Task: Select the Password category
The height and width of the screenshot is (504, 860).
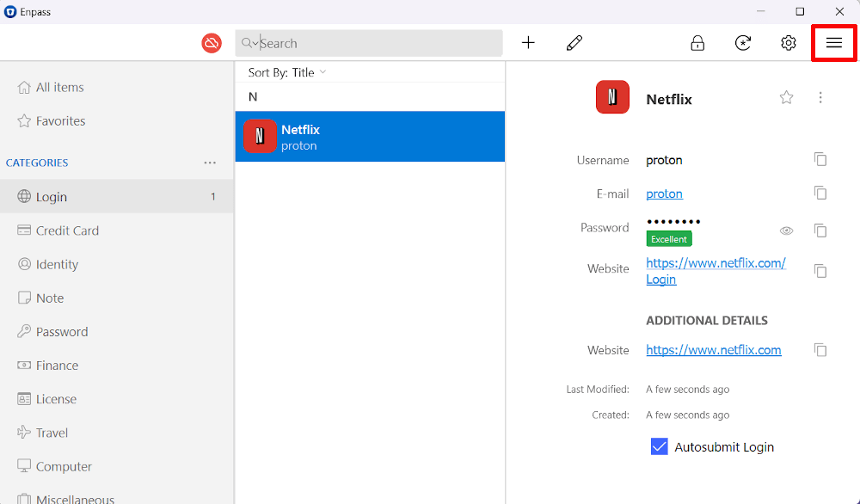Action: (116, 331)
